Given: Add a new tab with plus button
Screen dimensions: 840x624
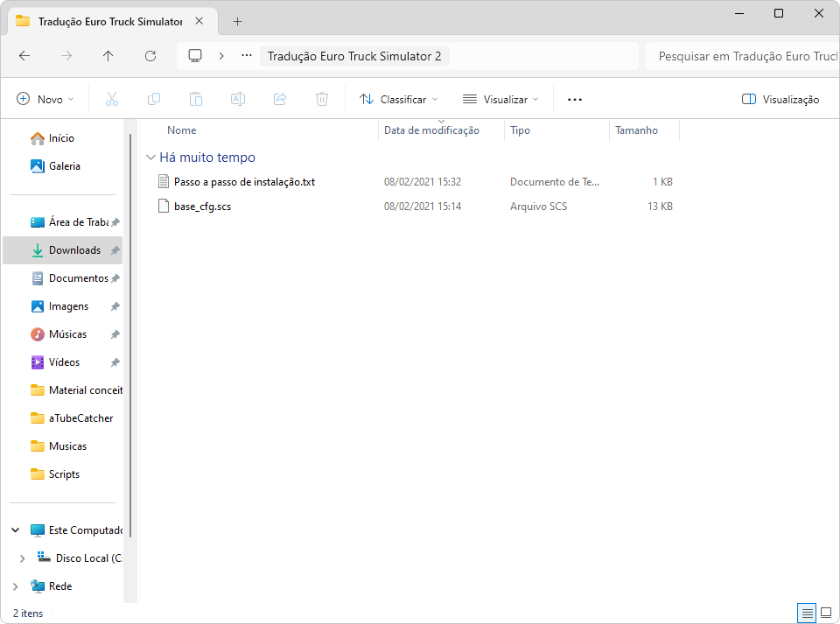Looking at the screenshot, I should coord(238,21).
